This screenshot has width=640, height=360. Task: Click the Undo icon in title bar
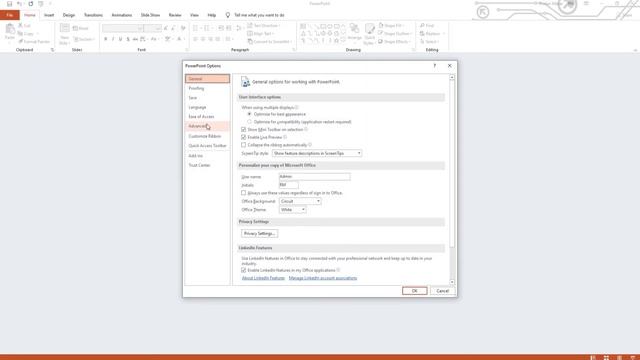pyautogui.click(x=19, y=4)
